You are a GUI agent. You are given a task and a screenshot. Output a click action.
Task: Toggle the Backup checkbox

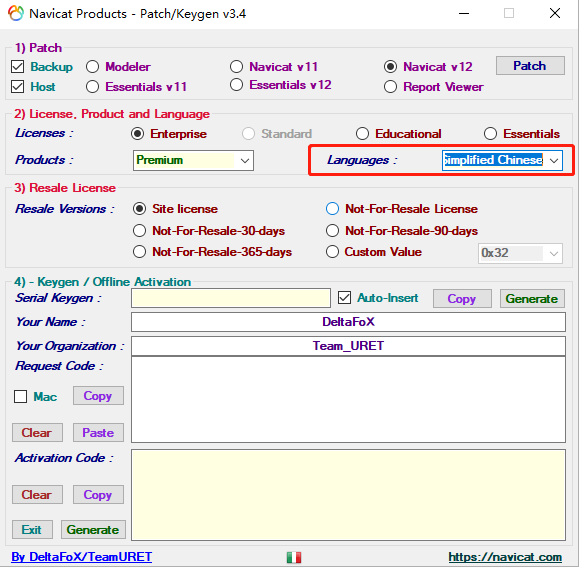coord(17,67)
